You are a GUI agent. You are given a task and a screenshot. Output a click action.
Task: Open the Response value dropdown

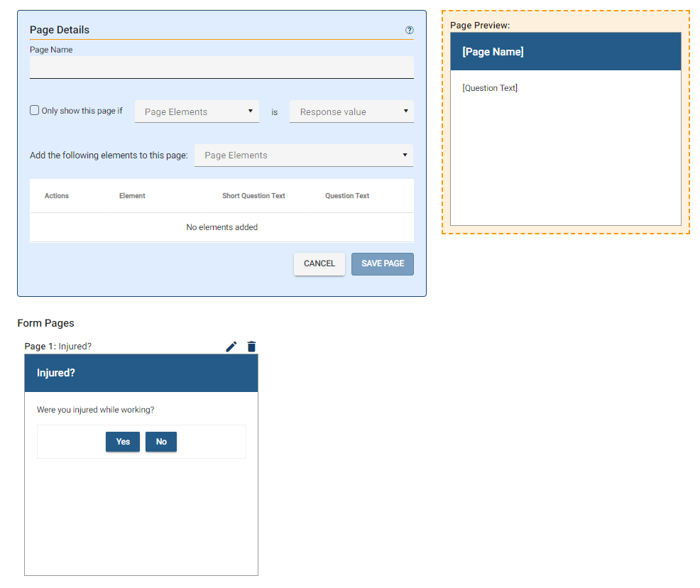351,111
